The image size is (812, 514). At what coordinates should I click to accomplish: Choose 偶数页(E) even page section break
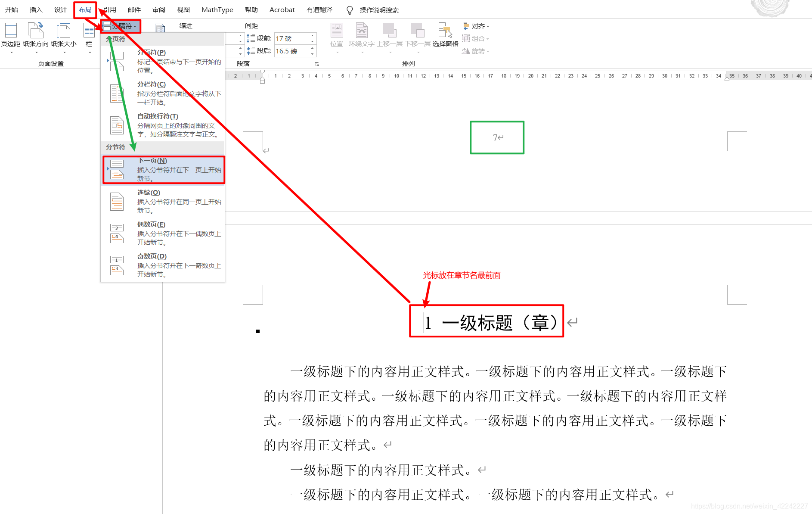coord(163,233)
